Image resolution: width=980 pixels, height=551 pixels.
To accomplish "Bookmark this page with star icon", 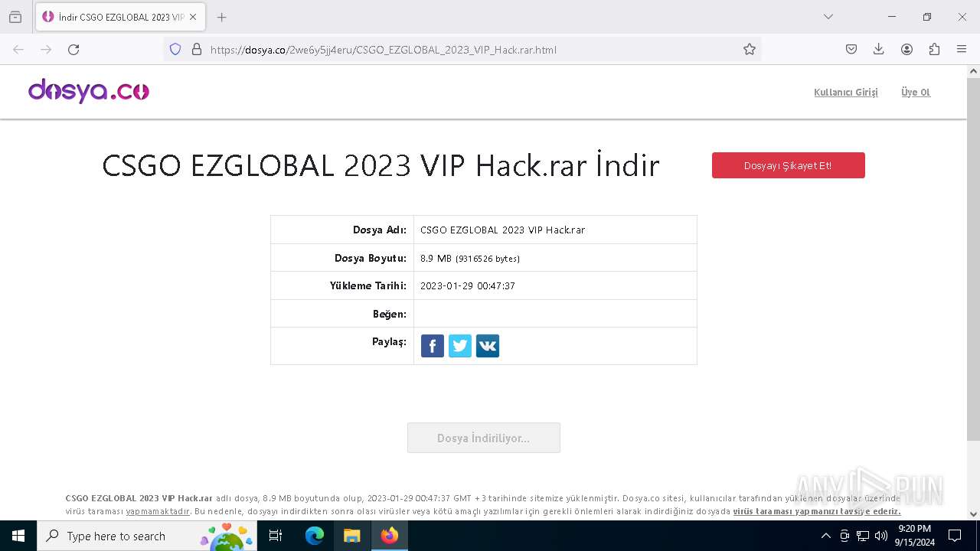I will (x=750, y=49).
